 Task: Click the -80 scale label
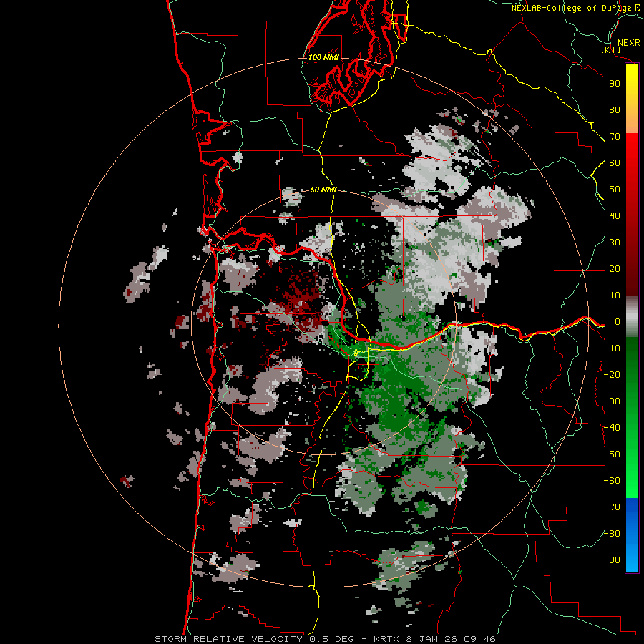pyautogui.click(x=612, y=534)
